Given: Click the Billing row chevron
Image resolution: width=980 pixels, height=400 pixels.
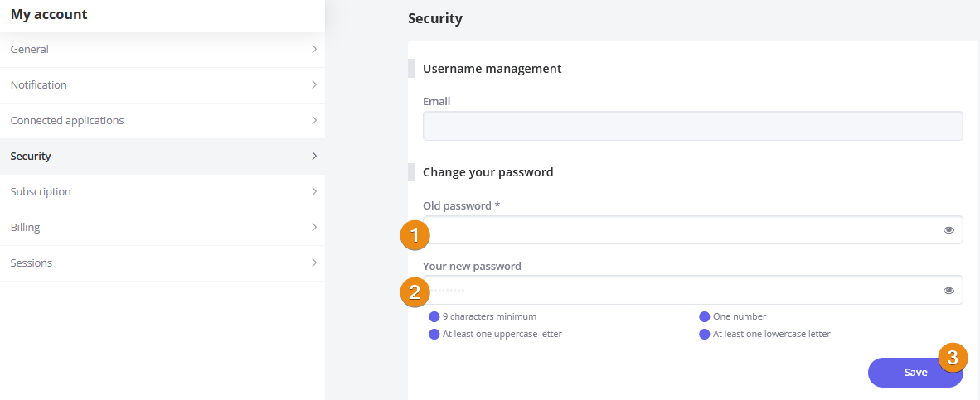Looking at the screenshot, I should point(314,228).
